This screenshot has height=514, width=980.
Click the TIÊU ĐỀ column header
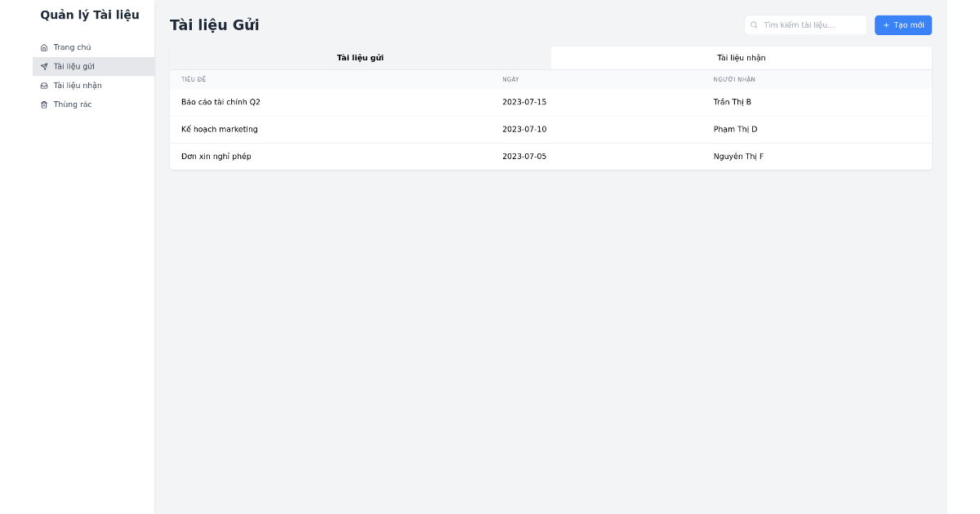pyautogui.click(x=195, y=79)
